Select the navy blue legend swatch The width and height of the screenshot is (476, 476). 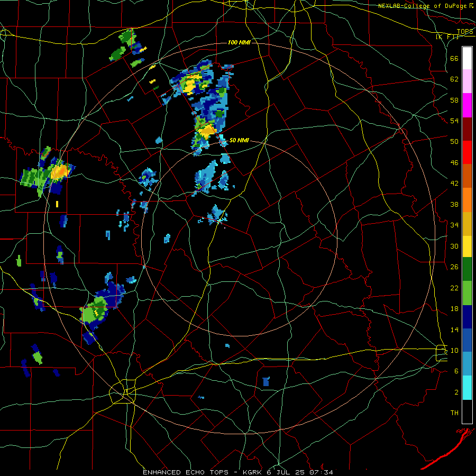point(467,317)
